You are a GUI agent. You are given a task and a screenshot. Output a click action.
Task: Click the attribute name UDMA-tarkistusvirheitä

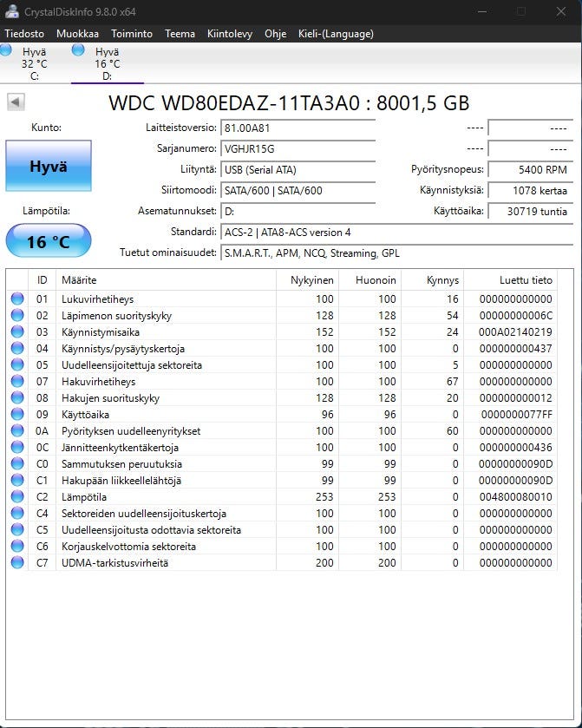tap(114, 563)
